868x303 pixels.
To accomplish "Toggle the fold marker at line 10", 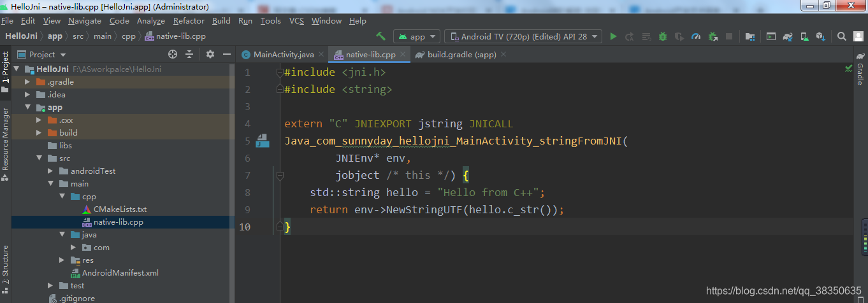I will [280, 227].
